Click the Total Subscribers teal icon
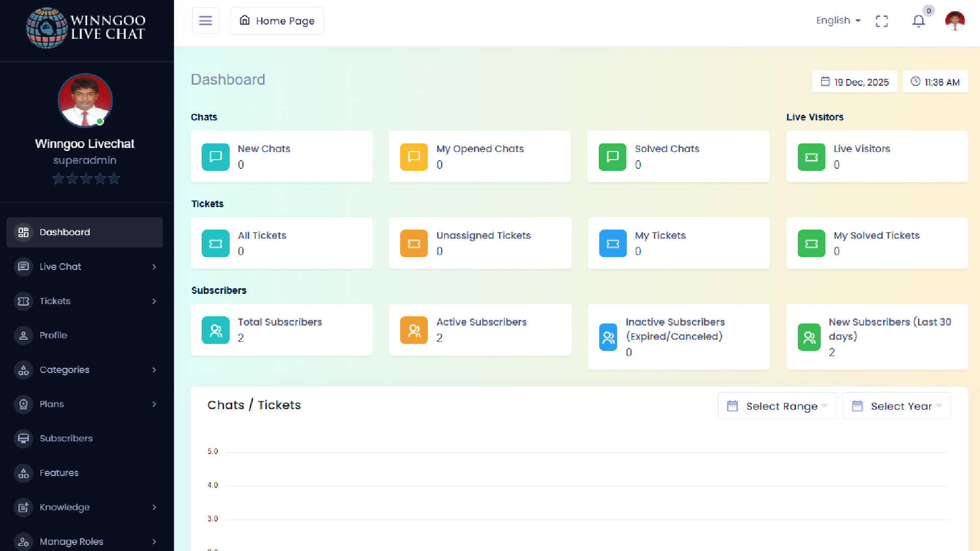Viewport: 980px width, 551px height. click(x=215, y=330)
